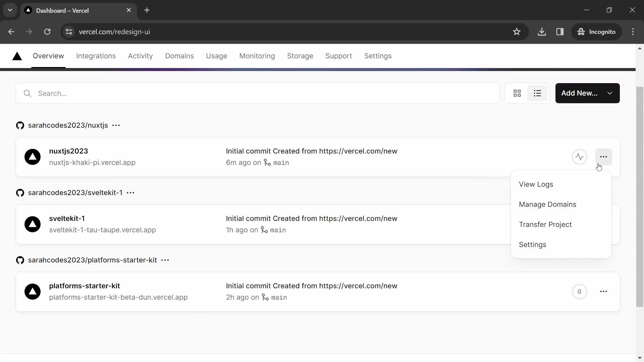The height and width of the screenshot is (362, 644).
Task: Open the Support tab
Action: (338, 56)
